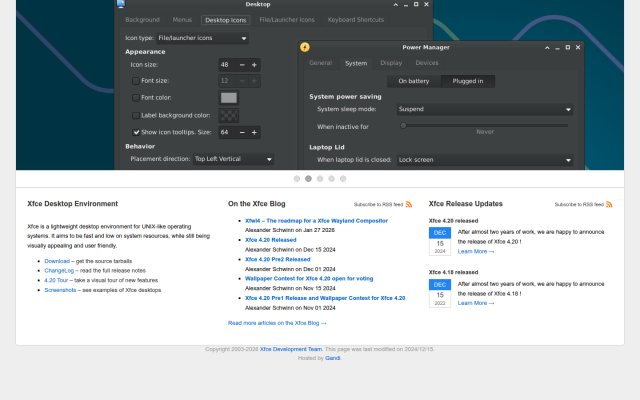Maximize the Desktop settings window
Image resolution: width=640 pixels, height=400 pixels.
click(x=416, y=4)
